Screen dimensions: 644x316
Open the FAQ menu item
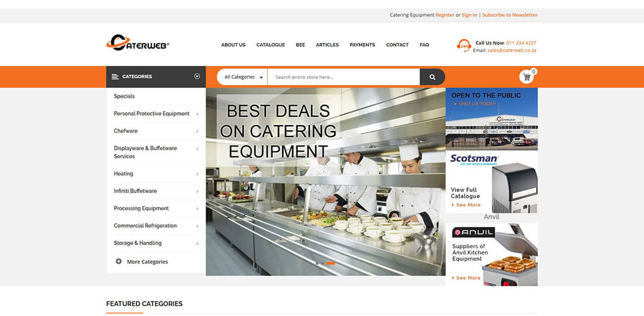click(424, 44)
